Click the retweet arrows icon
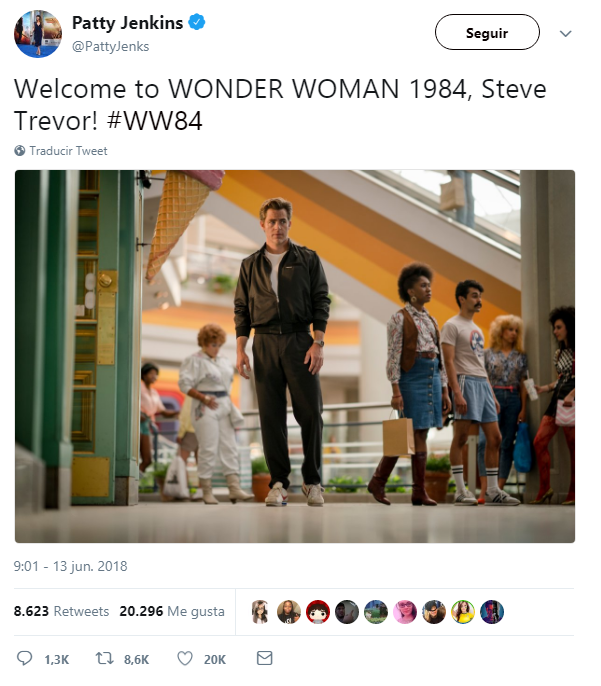This screenshot has height=686, width=601. (x=105, y=658)
